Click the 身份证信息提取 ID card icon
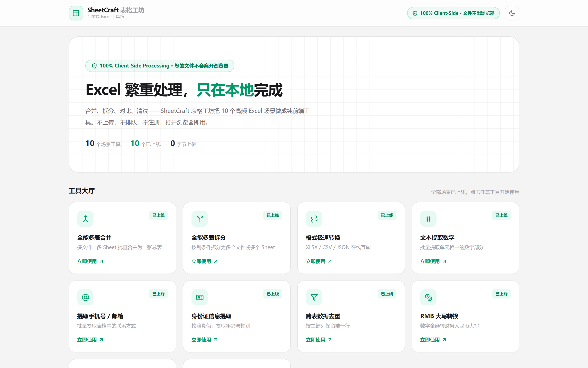Image resolution: width=588 pixels, height=368 pixels. pyautogui.click(x=200, y=297)
